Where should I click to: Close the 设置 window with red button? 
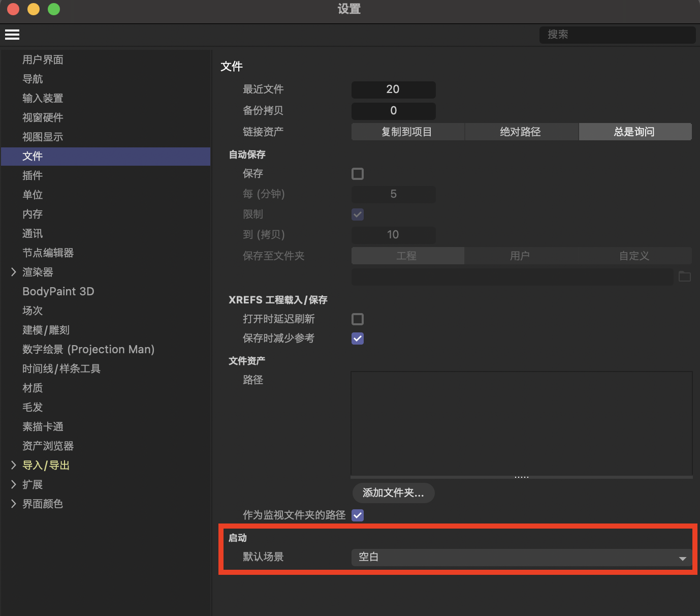click(13, 9)
